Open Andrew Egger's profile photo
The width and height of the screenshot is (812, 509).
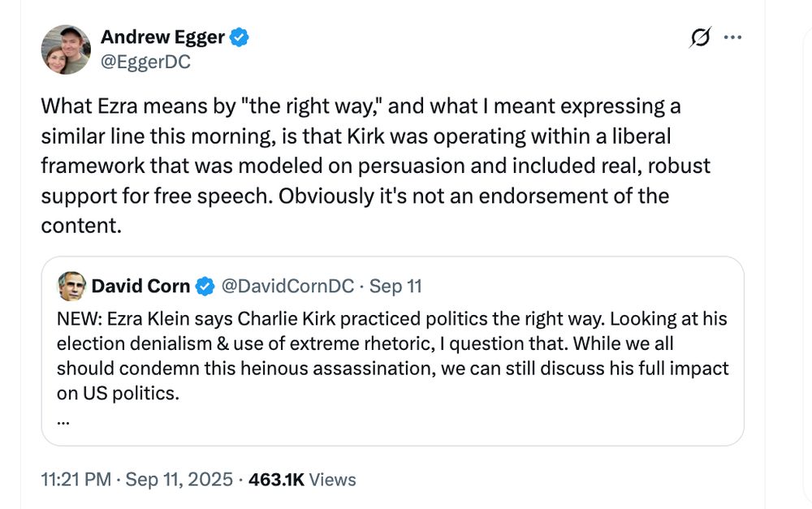point(66,50)
